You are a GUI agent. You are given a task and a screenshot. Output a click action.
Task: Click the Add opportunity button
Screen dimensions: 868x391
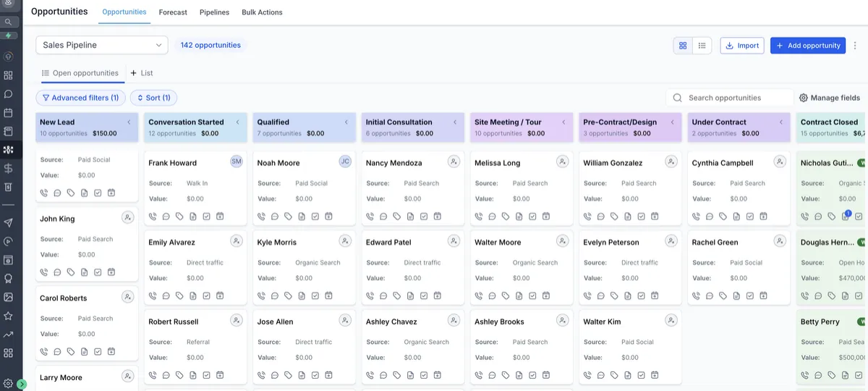click(808, 46)
